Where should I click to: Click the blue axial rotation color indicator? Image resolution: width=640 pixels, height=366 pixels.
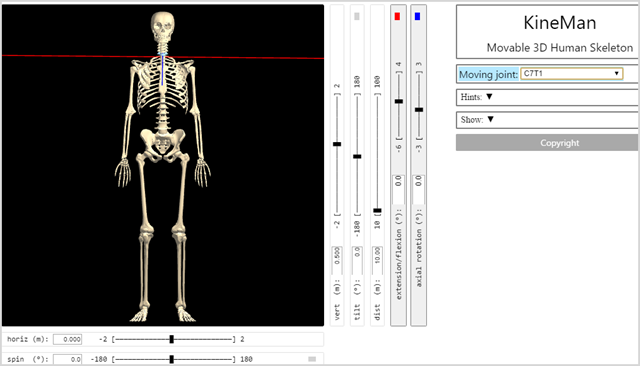coord(417,17)
